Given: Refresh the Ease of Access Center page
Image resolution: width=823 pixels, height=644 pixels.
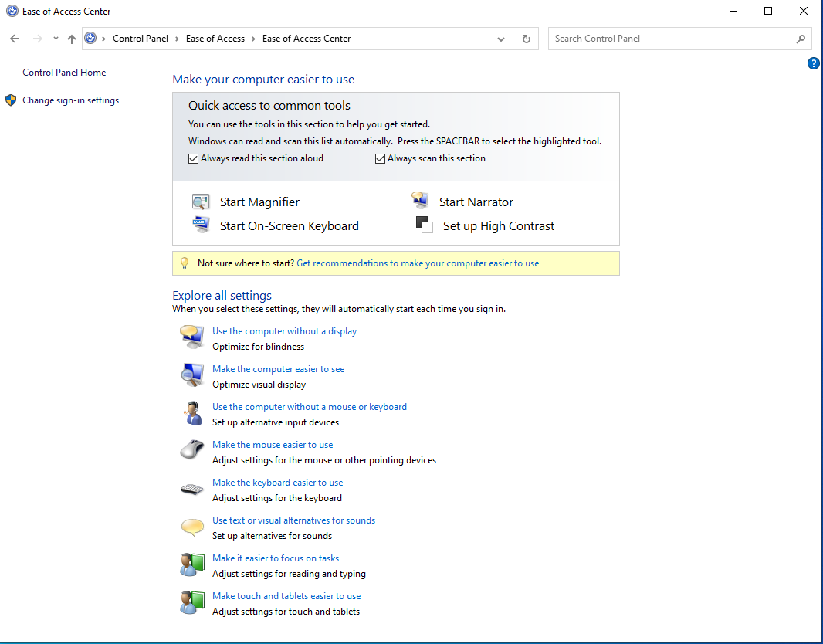Looking at the screenshot, I should click(x=526, y=39).
